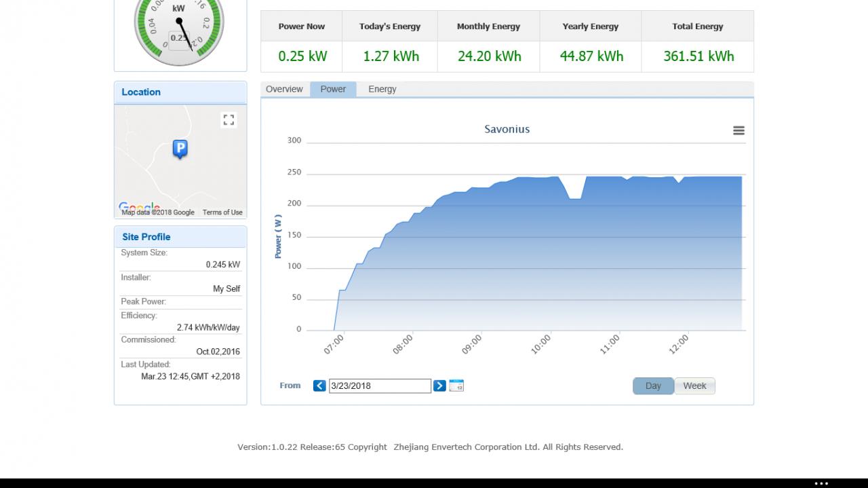
Task: Click the 07:00 time axis label
Action: pyautogui.click(x=334, y=345)
